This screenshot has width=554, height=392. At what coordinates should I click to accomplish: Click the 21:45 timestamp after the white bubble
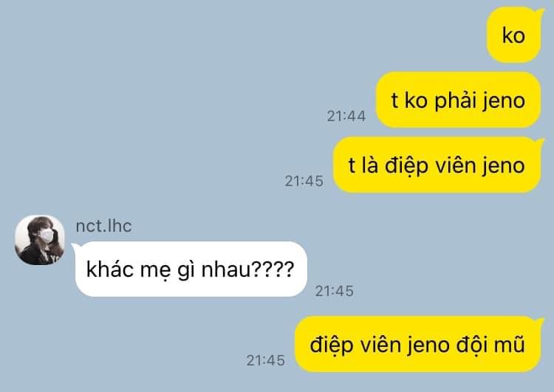(x=334, y=292)
